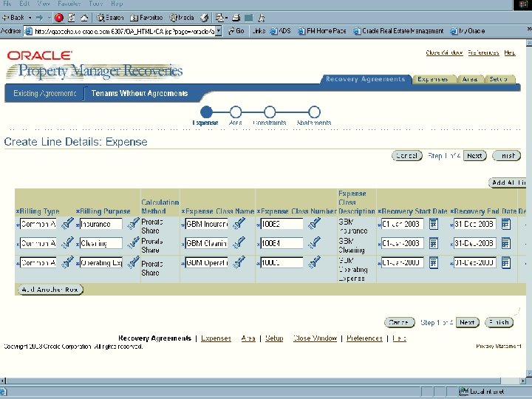
Task: Open Billing Type search for Insurance row
Action: (x=67, y=224)
